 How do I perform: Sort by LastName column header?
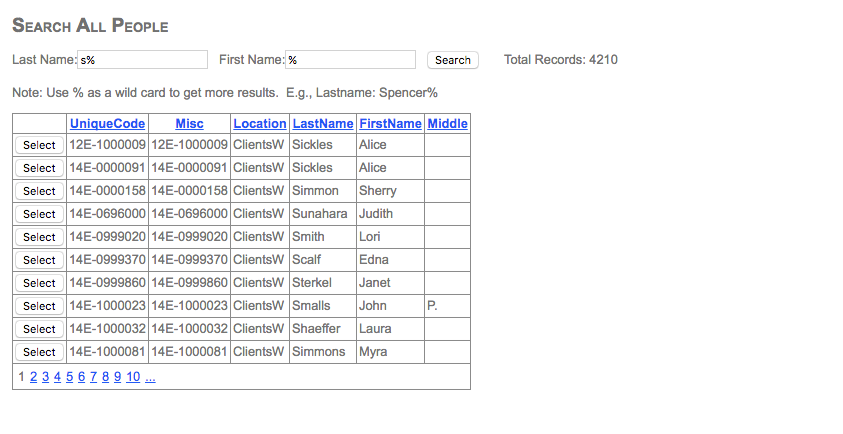[323, 124]
